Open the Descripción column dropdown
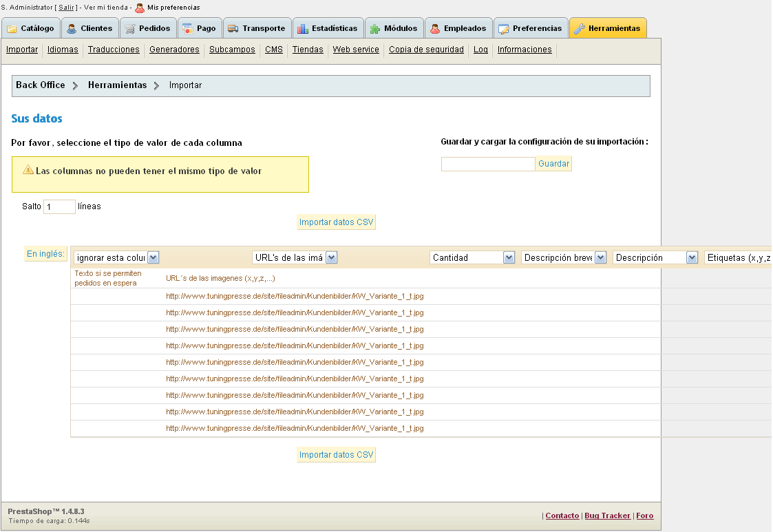773x532 pixels. coord(655,257)
